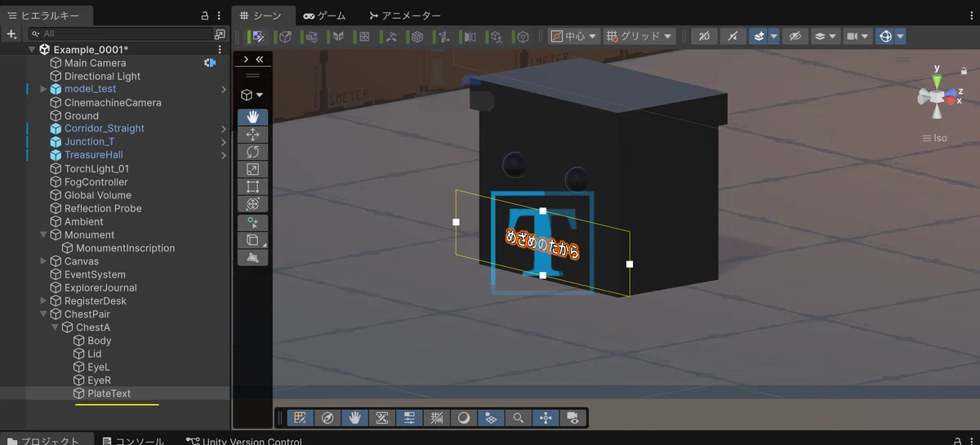Viewport: 980px width, 445px height.
Task: Open the 中心 pivot mode dropdown
Action: pyautogui.click(x=573, y=37)
